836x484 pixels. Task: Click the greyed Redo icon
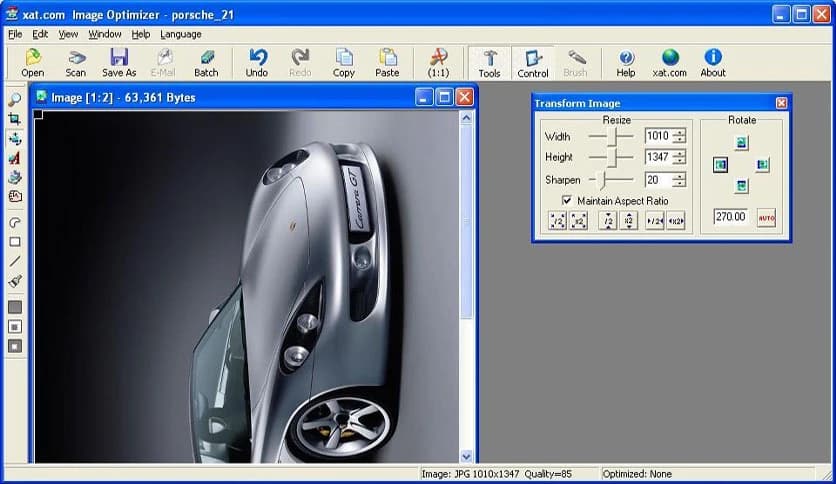pyautogui.click(x=300, y=57)
